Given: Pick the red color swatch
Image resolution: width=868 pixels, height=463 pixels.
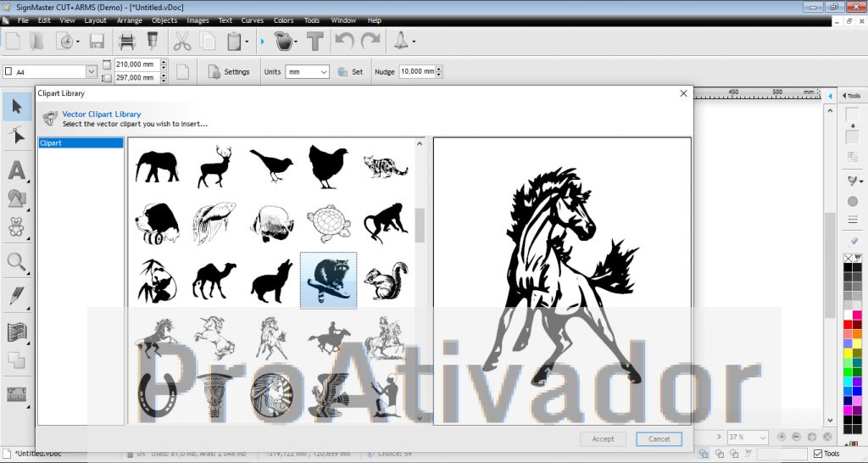Looking at the screenshot, I should 848,325.
